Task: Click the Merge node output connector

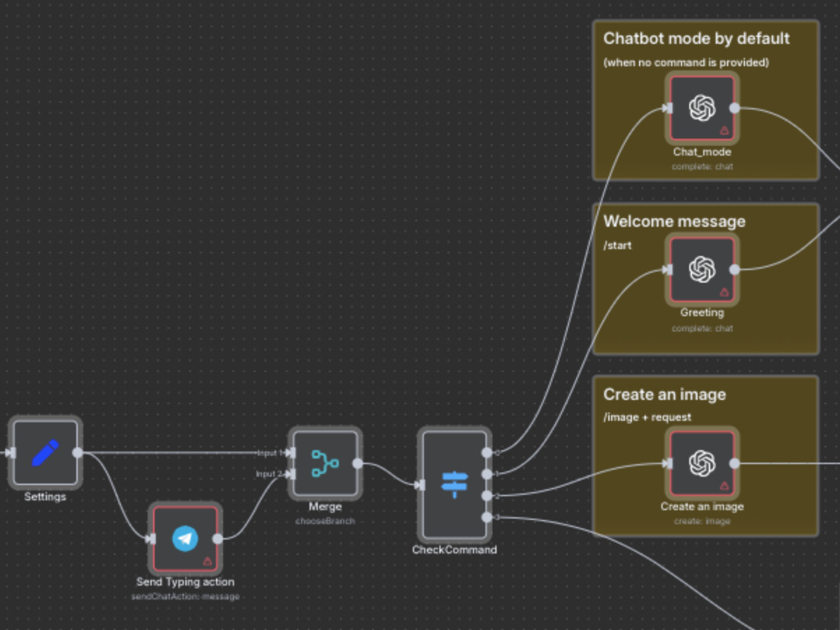Action: [358, 464]
